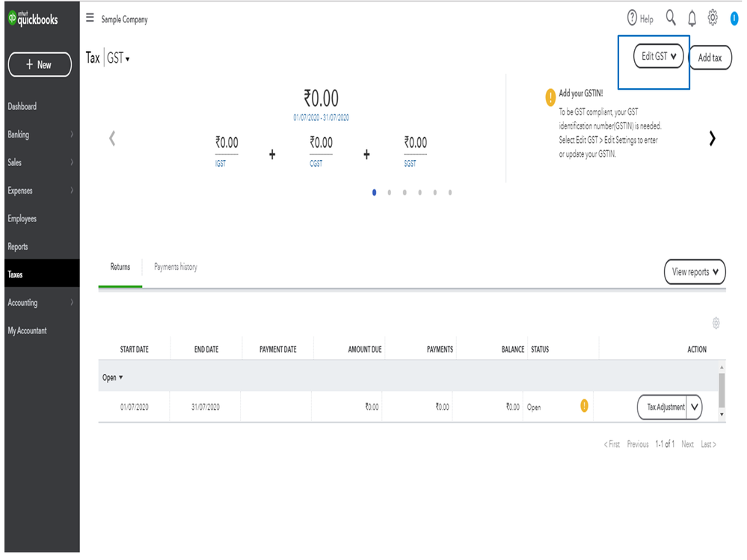
Task: Select the first carousel dot
Action: 375,192
